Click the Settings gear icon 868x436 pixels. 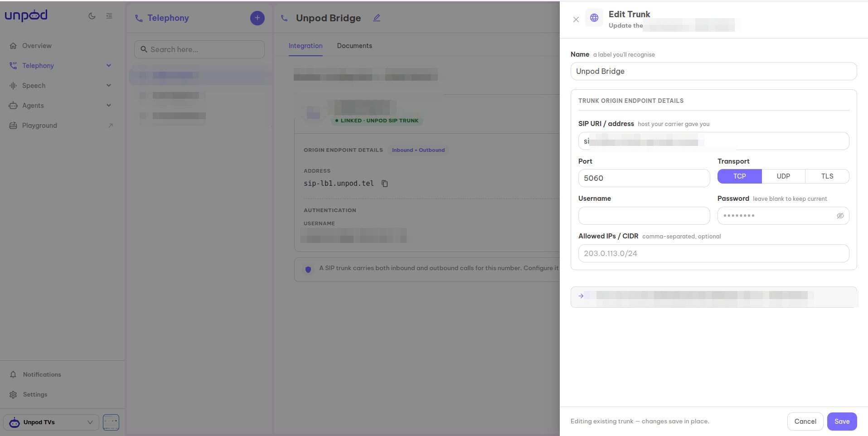point(13,394)
